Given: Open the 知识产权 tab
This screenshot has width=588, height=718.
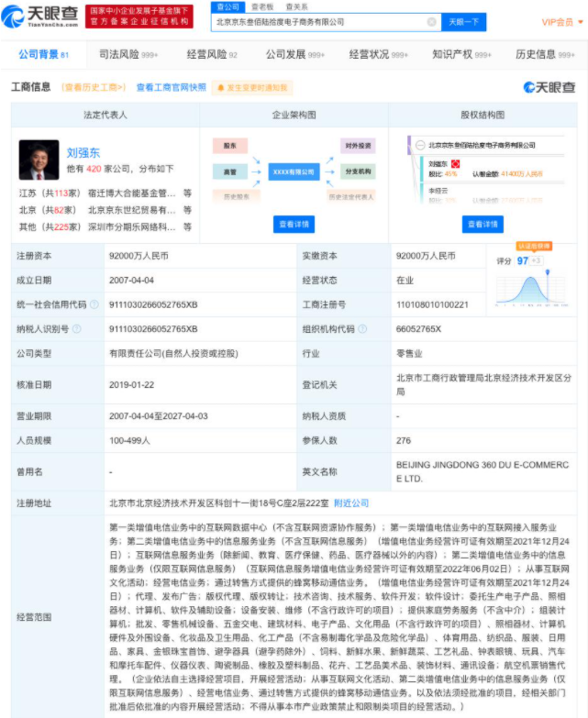Looking at the screenshot, I should point(461,54).
